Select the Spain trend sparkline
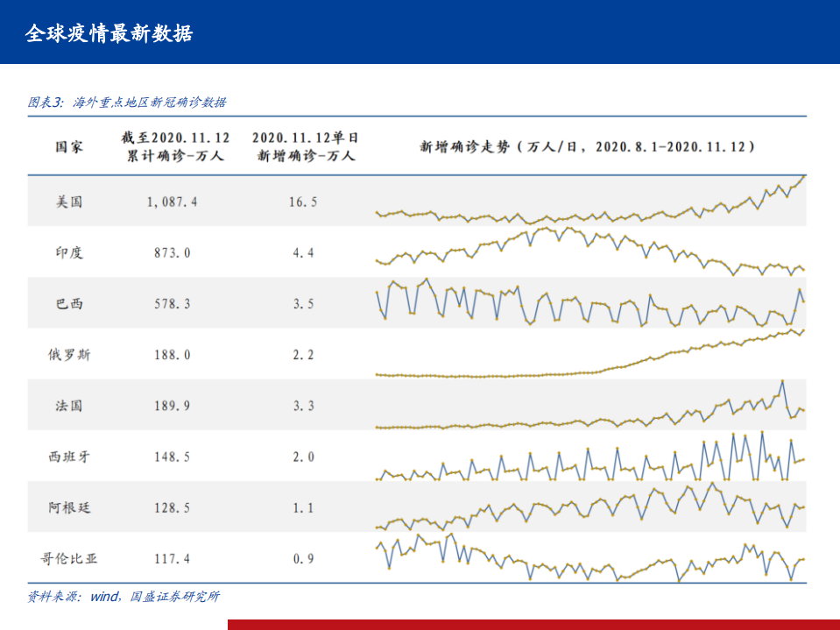Screen dimensions: 840x630 coord(589,458)
